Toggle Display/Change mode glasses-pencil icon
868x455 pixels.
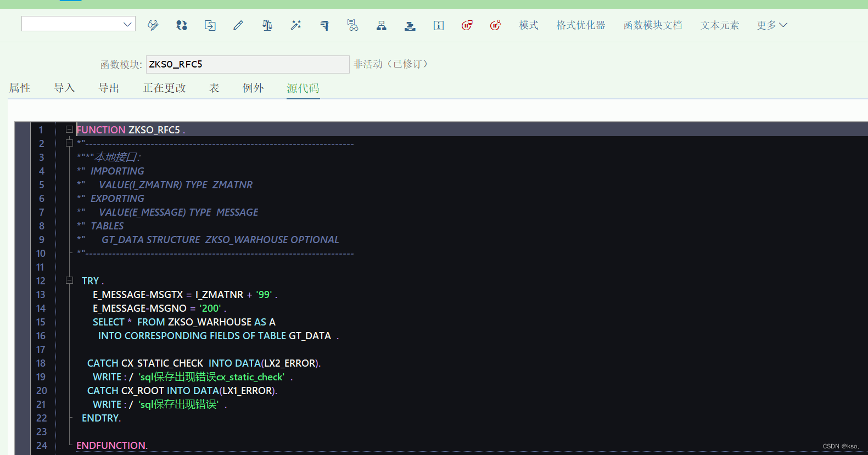point(153,25)
